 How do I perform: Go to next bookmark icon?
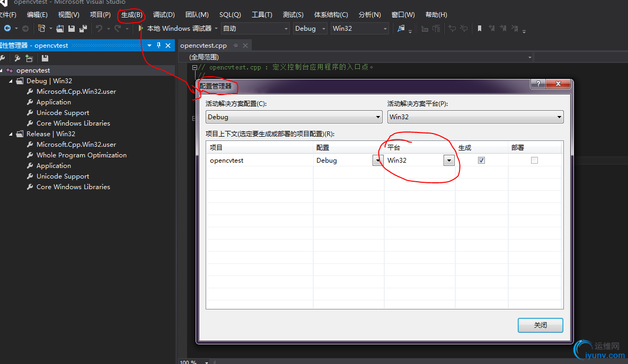(503, 29)
